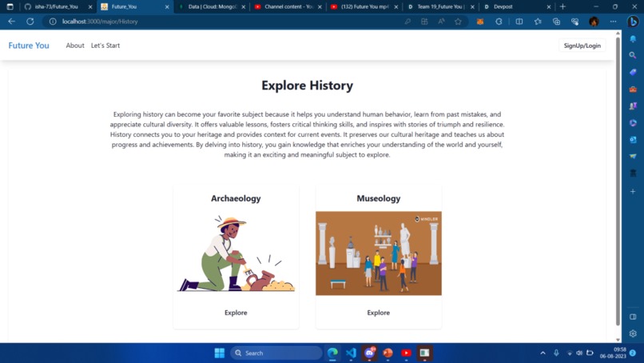The image size is (644, 363).
Task: Open the Let's Start navigation link
Action: 105,46
